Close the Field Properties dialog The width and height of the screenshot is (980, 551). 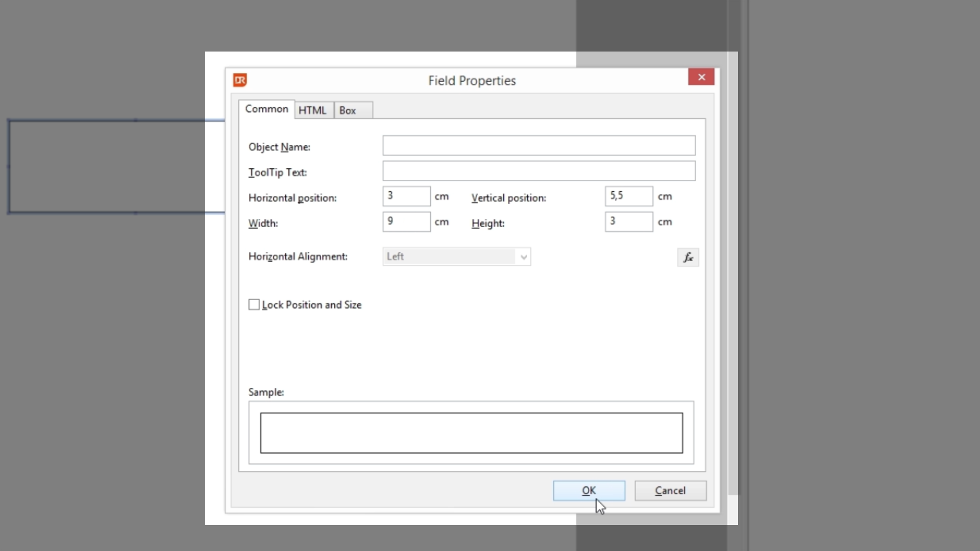coord(701,77)
